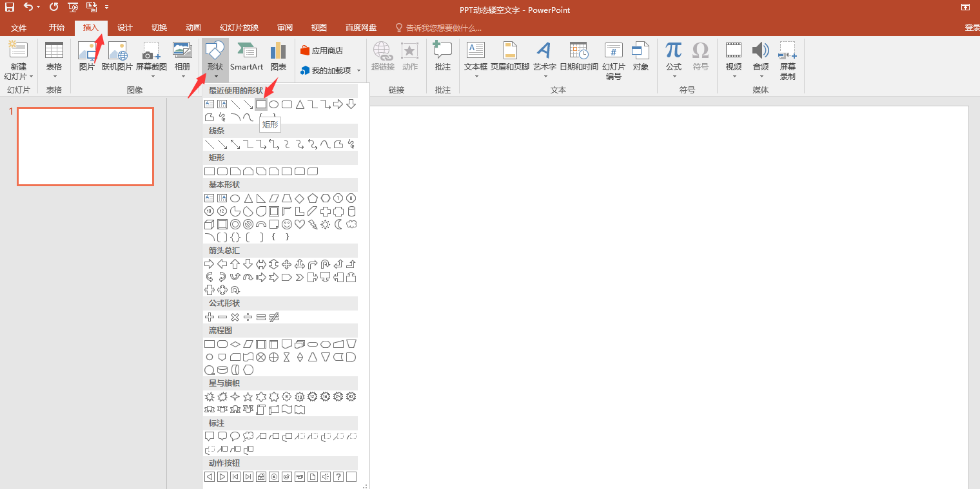This screenshot has height=489, width=980.
Task: Insert a chart with the 图表 button
Action: (x=279, y=57)
